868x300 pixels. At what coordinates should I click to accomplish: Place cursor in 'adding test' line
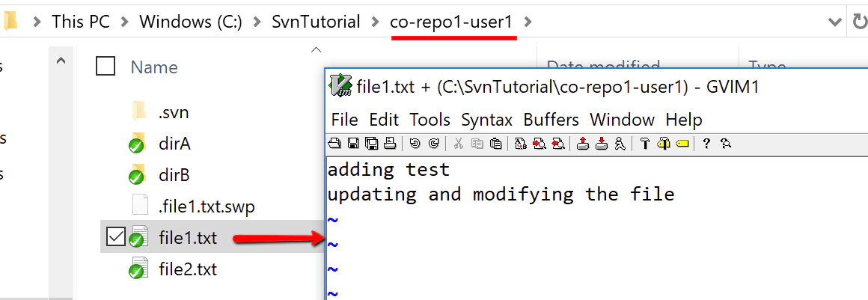(x=388, y=169)
